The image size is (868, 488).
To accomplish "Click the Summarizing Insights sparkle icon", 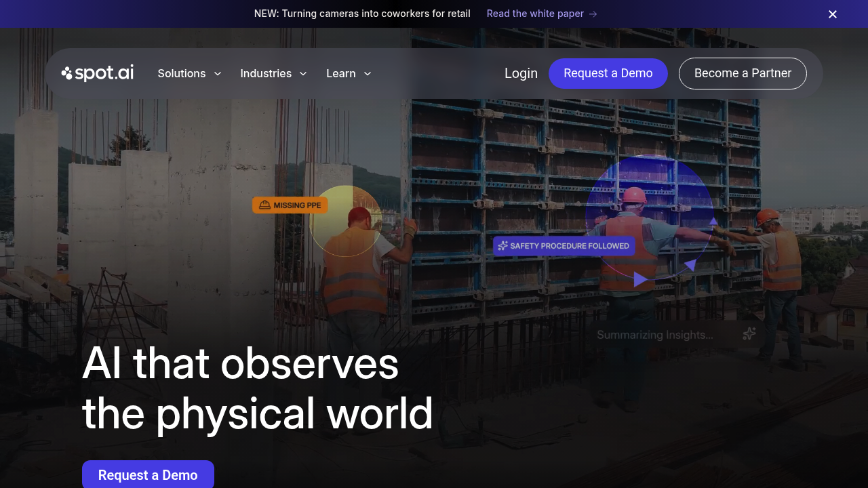I will (749, 333).
